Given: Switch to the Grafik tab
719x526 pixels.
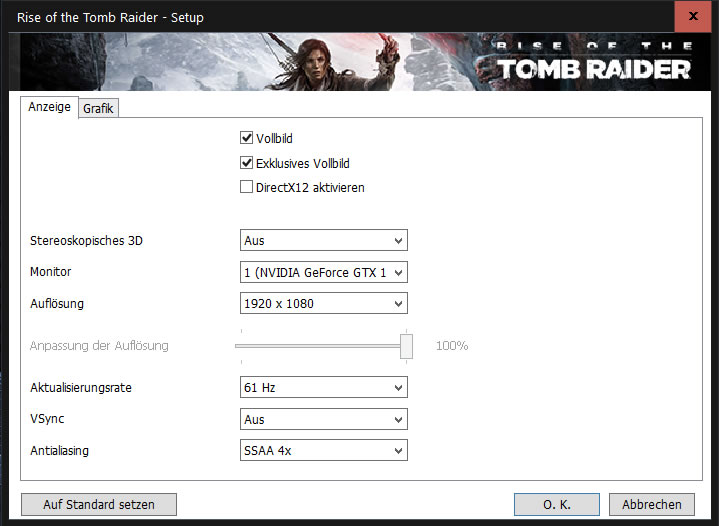Looking at the screenshot, I should (x=99, y=108).
